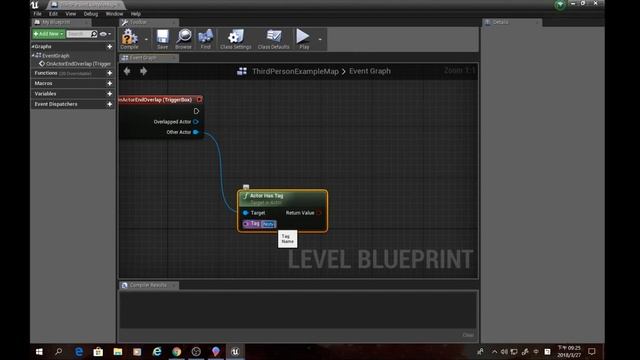This screenshot has width=640, height=360.
Task: Click the Tag name value field
Action: coord(269,224)
